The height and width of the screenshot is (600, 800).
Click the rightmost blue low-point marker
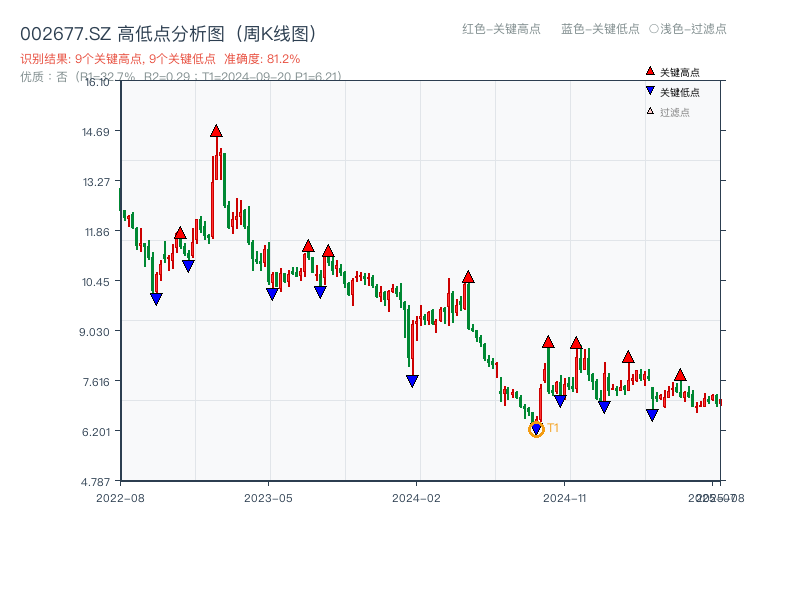(x=653, y=415)
